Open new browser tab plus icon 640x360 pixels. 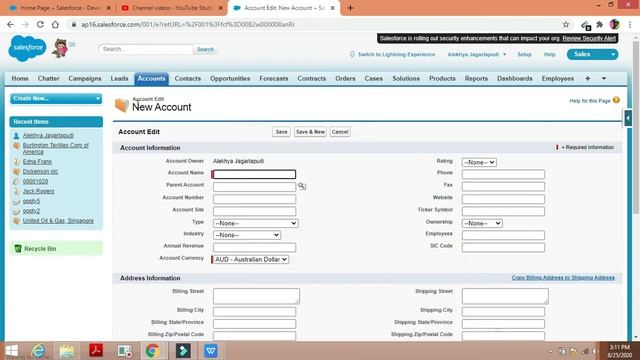[x=350, y=8]
